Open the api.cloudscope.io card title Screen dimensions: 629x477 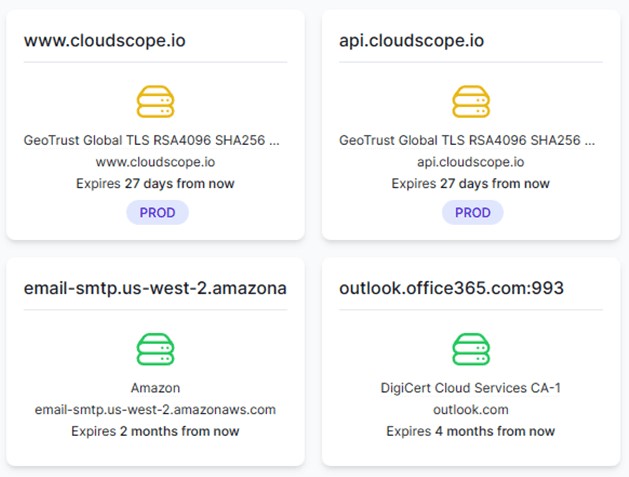click(412, 41)
